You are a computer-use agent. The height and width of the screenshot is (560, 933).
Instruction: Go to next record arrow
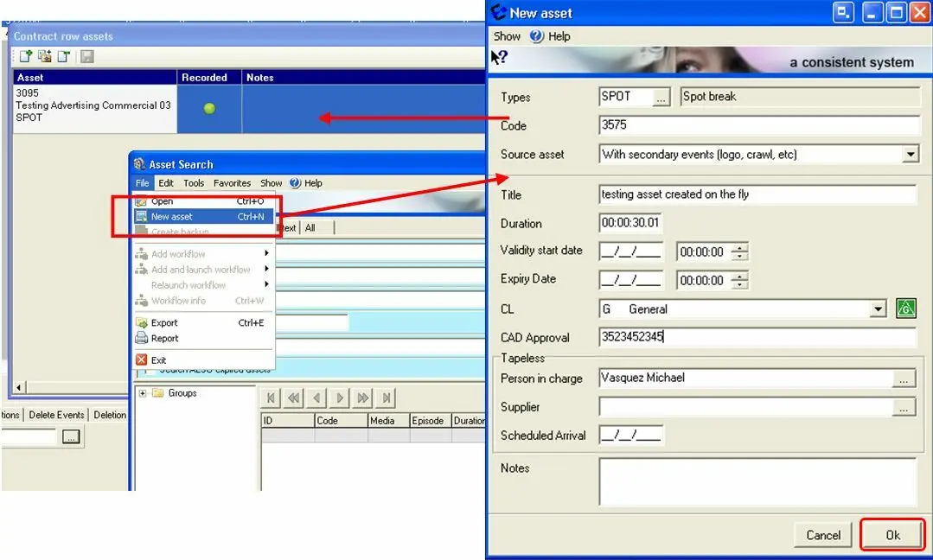(x=340, y=398)
